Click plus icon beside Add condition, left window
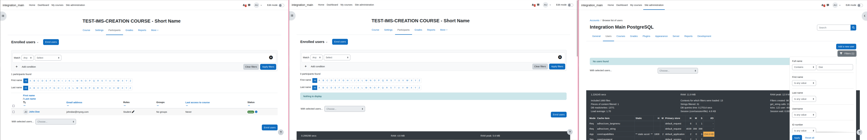This screenshot has width=868, height=140. pyautogui.click(x=17, y=67)
